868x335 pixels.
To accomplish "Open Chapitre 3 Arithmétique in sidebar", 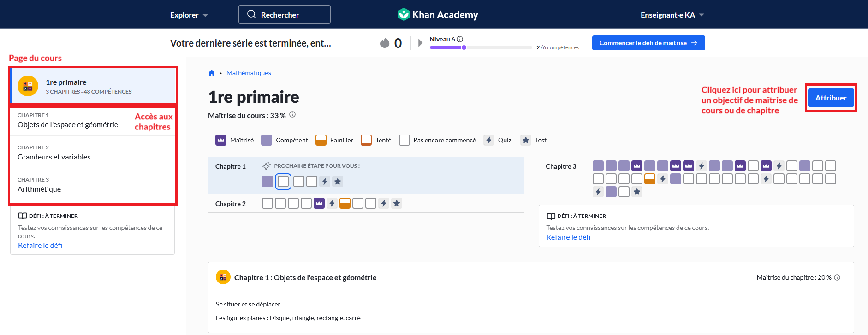I will (x=93, y=184).
